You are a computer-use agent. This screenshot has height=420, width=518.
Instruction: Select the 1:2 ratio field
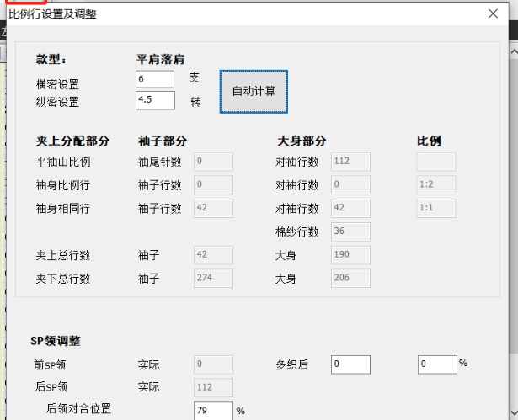[435, 184]
